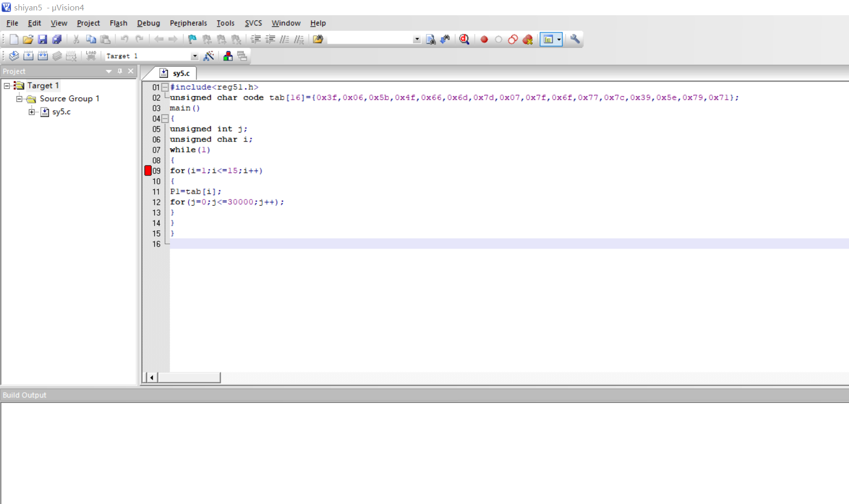Click the Save All icon
849x504 pixels.
[57, 39]
